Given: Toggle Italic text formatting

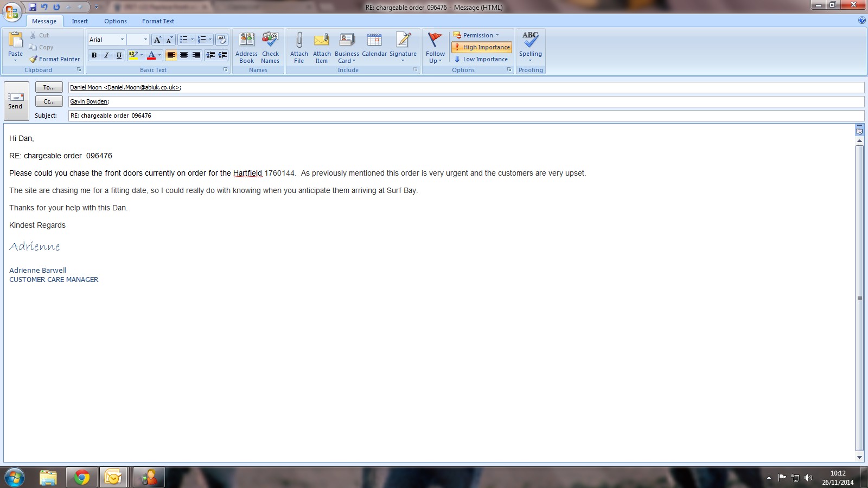Looking at the screenshot, I should [106, 55].
